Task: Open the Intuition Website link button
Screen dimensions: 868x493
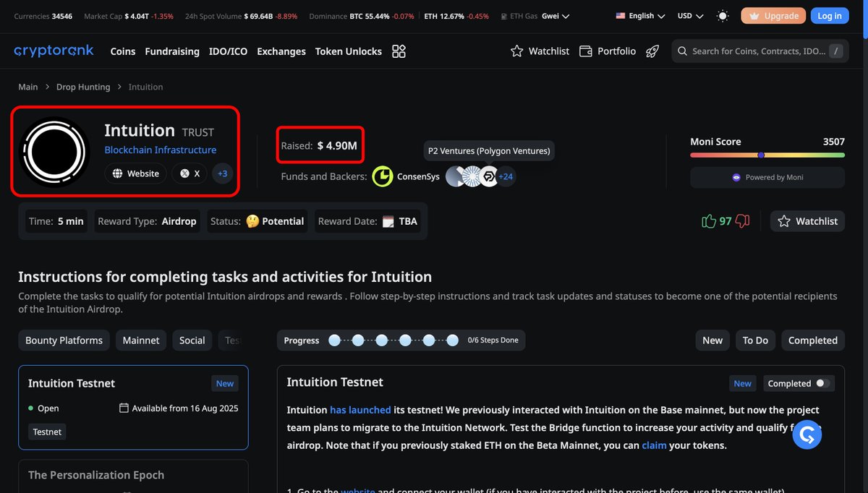Action: point(135,173)
